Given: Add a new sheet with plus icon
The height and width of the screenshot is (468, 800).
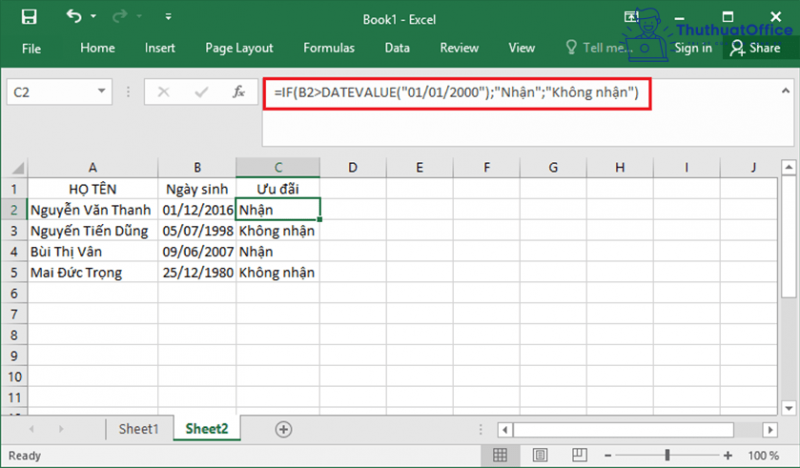Looking at the screenshot, I should pos(283,429).
